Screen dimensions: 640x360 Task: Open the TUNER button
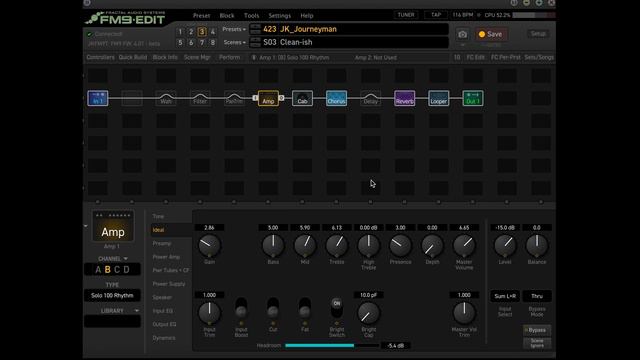[x=406, y=15]
